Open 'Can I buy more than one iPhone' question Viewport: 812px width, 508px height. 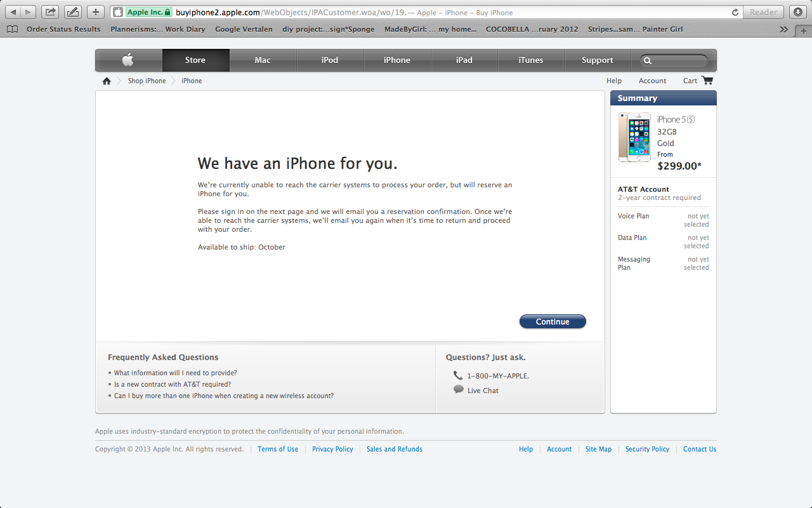point(224,396)
